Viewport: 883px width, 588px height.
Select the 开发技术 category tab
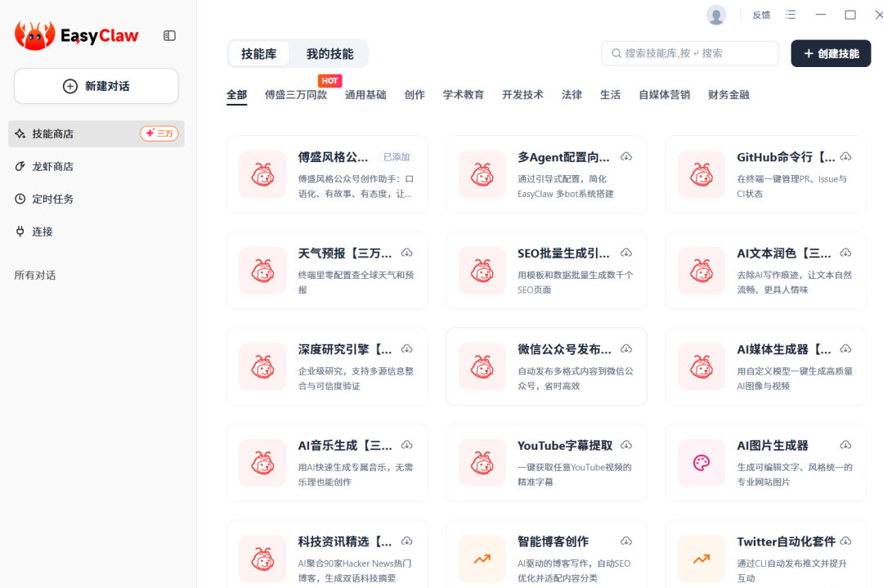coord(522,95)
